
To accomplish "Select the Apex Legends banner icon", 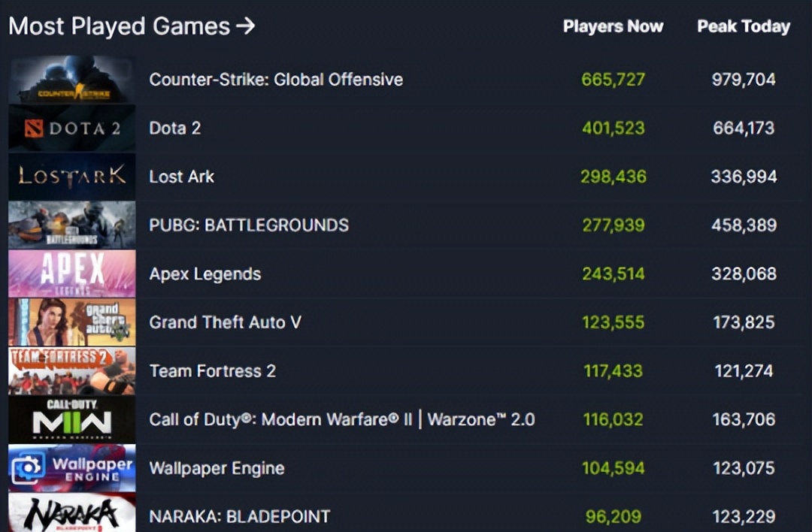I will (x=71, y=274).
